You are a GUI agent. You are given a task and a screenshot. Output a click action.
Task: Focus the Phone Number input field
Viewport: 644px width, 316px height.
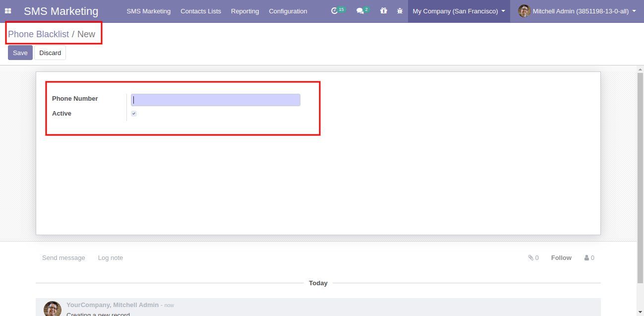(x=216, y=100)
